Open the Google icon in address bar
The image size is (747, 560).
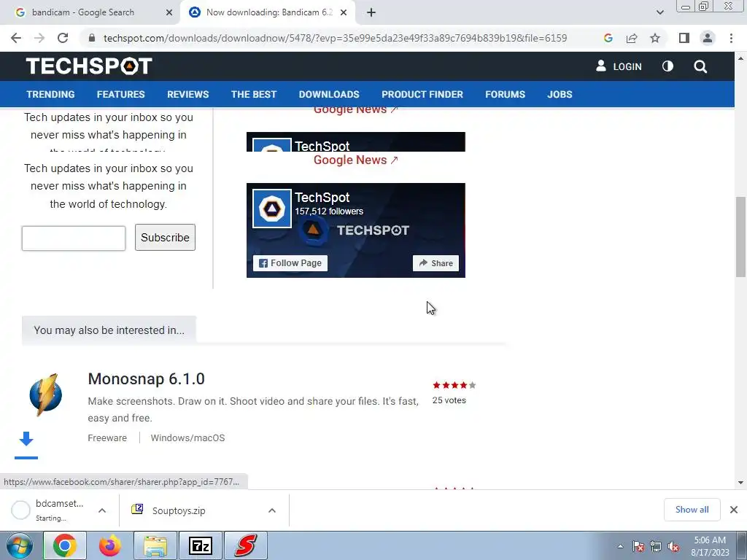[x=608, y=38]
